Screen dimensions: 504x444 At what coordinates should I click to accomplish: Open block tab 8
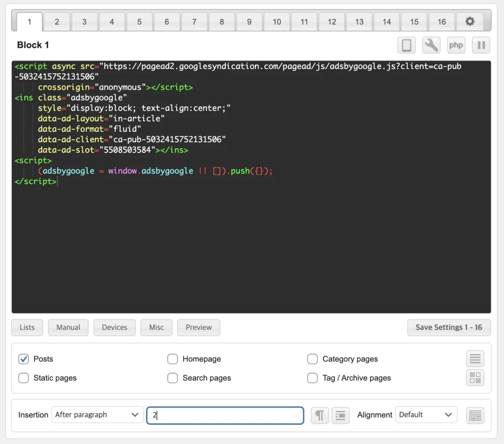(x=222, y=22)
